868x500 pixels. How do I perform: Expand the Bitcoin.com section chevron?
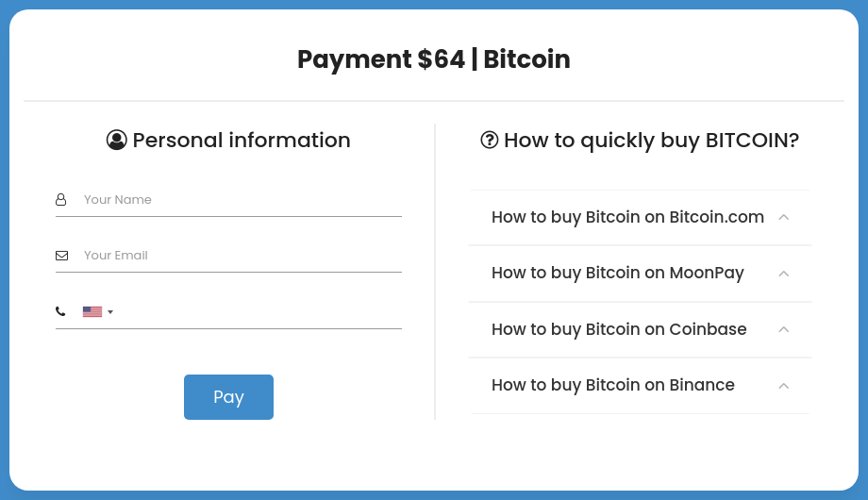point(783,218)
